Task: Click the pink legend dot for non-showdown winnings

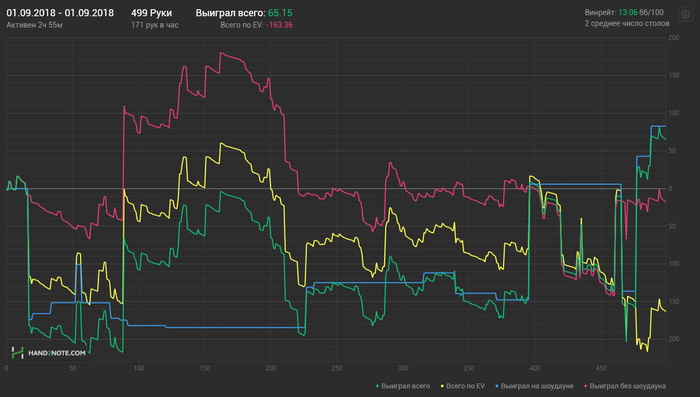Action: point(586,386)
